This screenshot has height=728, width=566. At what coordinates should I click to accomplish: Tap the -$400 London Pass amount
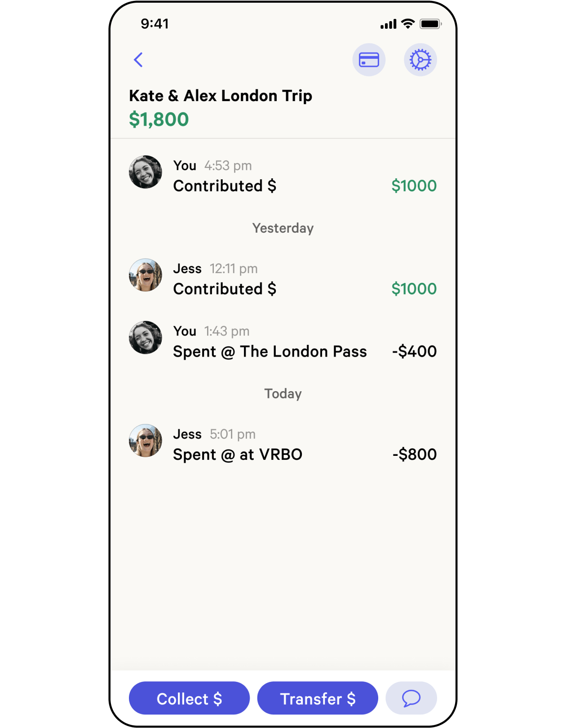pyautogui.click(x=414, y=352)
